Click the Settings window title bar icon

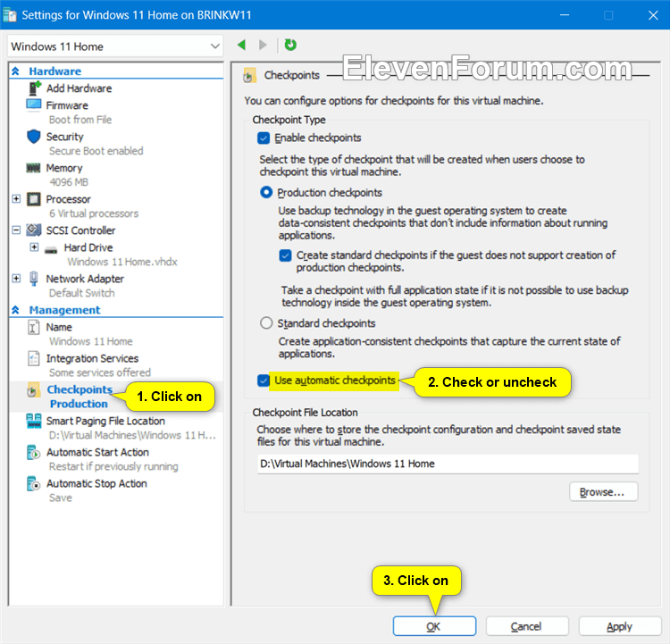[10, 15]
